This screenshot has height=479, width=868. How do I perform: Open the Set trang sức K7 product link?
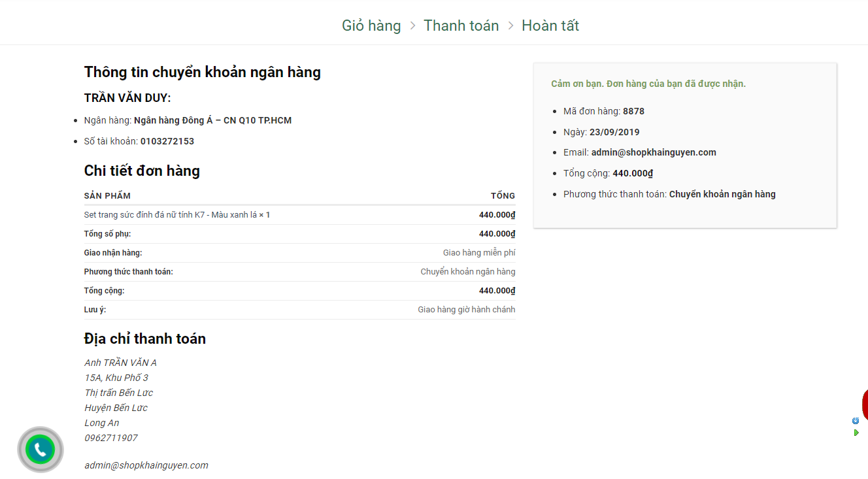click(171, 215)
